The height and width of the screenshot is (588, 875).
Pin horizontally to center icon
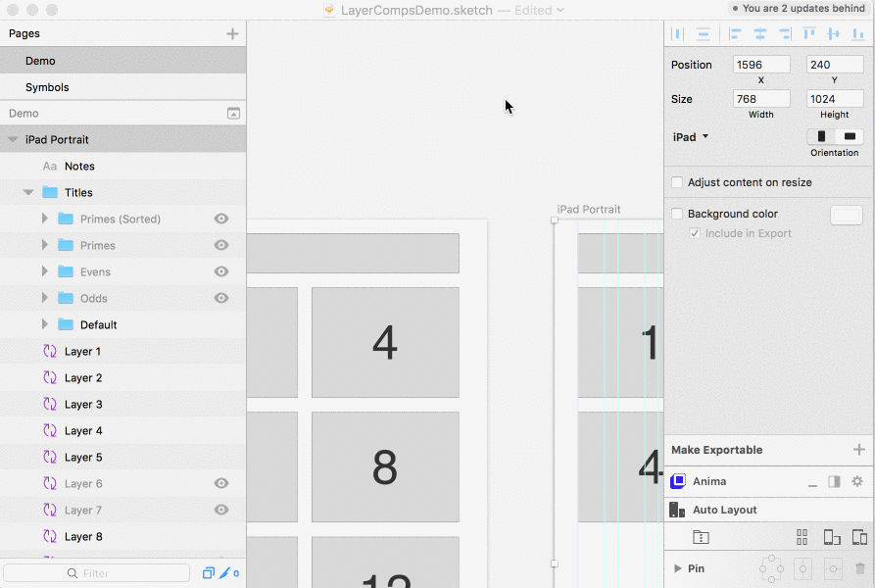(802, 568)
